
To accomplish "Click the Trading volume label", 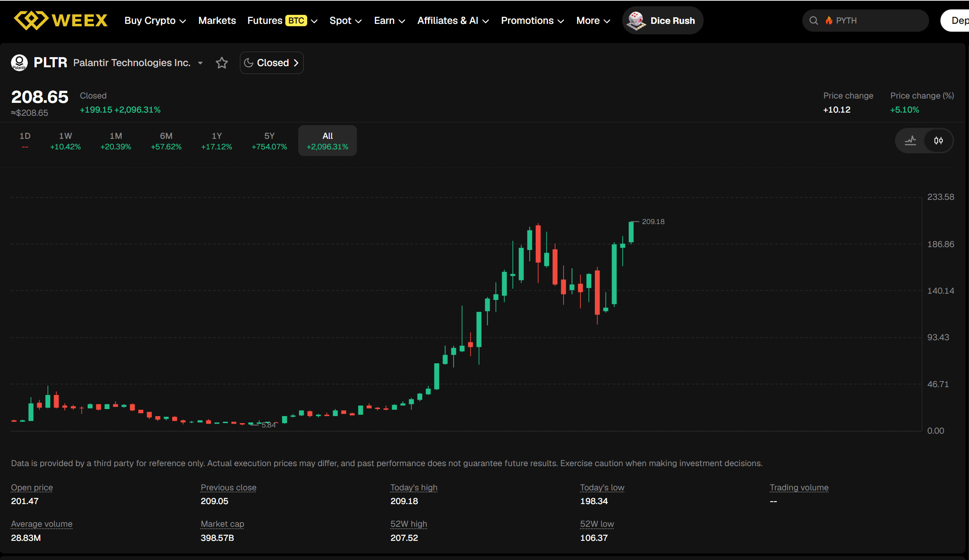I will [799, 487].
